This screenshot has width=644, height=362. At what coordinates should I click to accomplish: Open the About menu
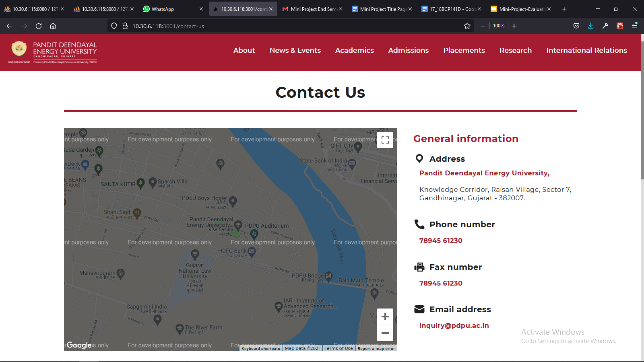pos(244,50)
